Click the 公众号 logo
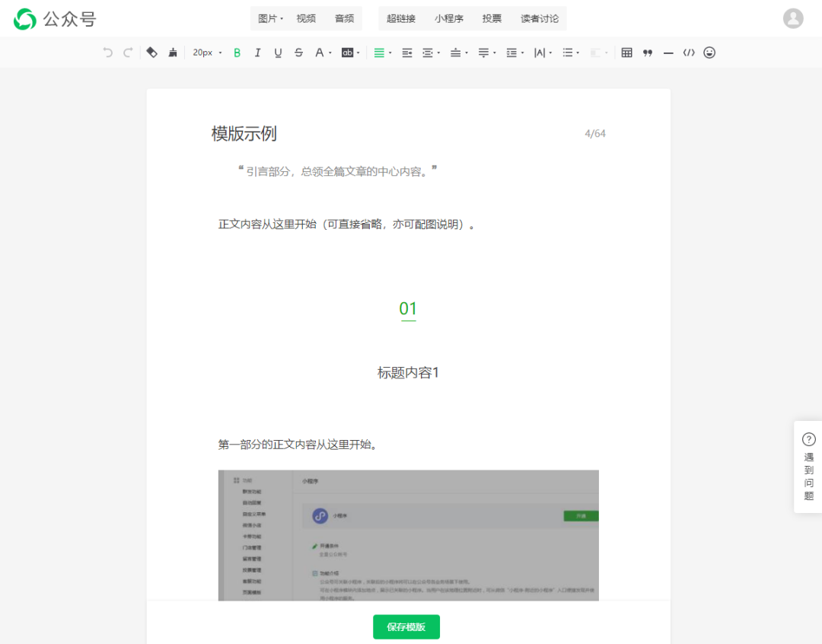 pyautogui.click(x=55, y=19)
